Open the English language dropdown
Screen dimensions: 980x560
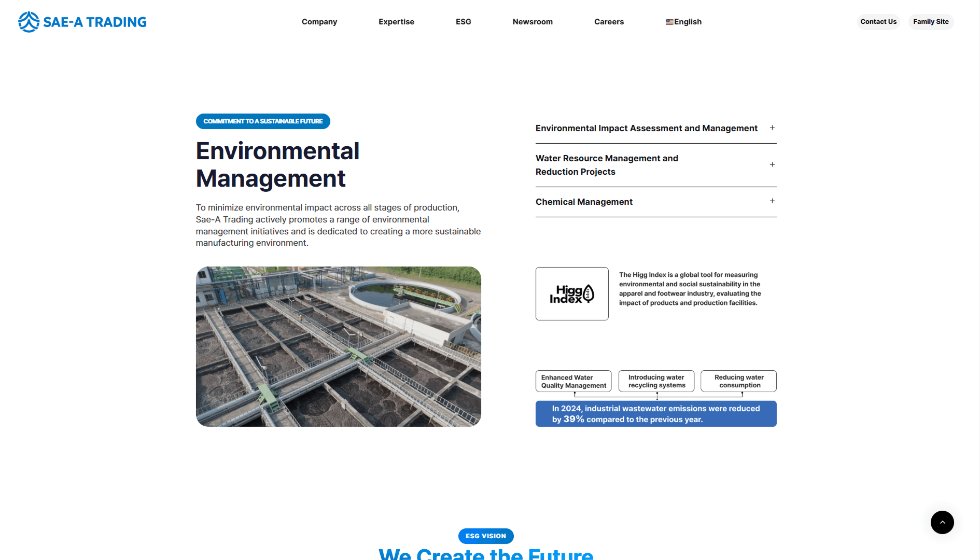point(683,22)
